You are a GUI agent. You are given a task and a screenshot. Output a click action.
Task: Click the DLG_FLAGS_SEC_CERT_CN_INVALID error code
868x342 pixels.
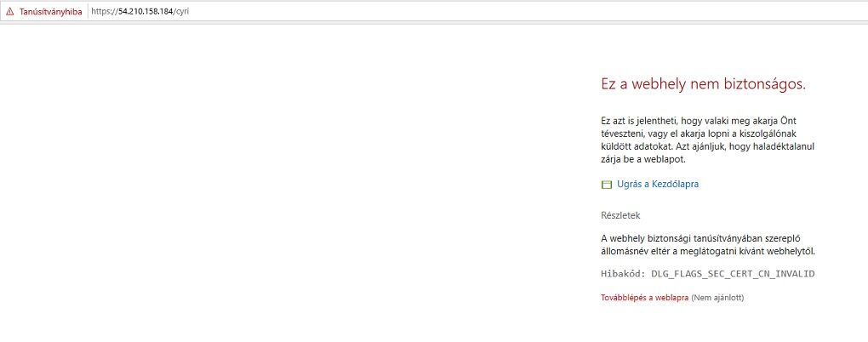click(733, 273)
